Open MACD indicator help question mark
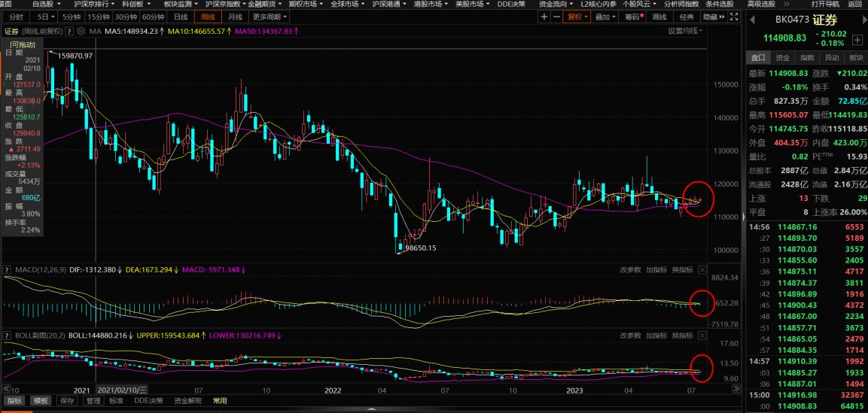 click(x=8, y=270)
